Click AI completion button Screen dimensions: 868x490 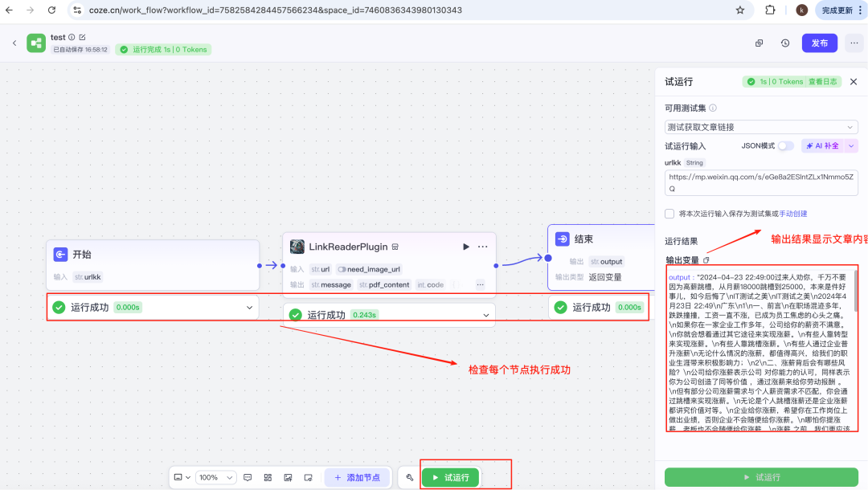[x=822, y=146]
